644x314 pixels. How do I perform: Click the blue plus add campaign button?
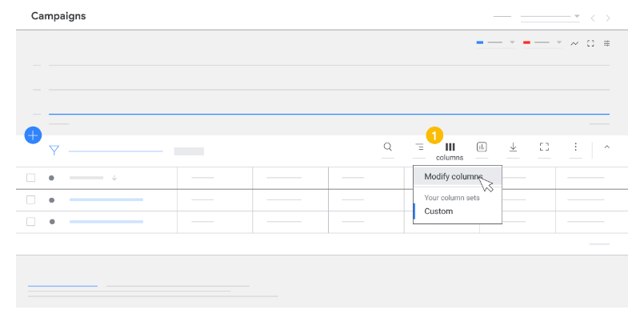click(x=33, y=135)
